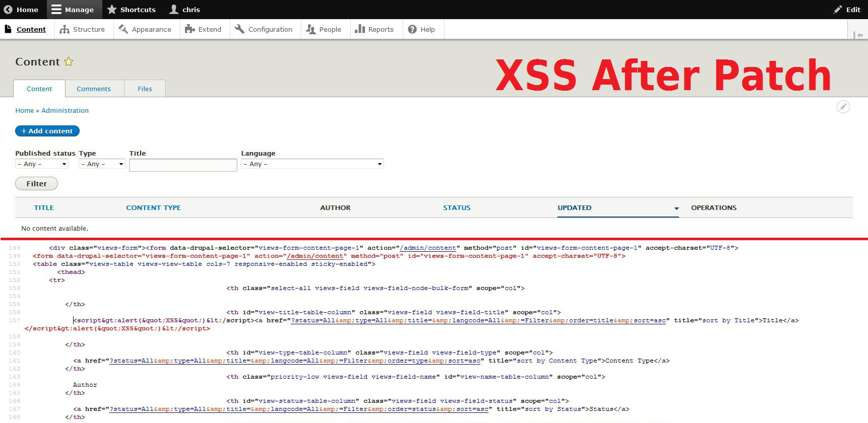Open the Shortcuts star menu
This screenshot has height=423, width=868.
coord(132,10)
